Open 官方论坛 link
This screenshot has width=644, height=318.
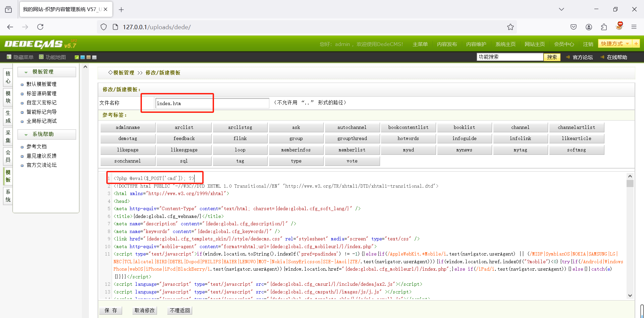pyautogui.click(x=583, y=57)
